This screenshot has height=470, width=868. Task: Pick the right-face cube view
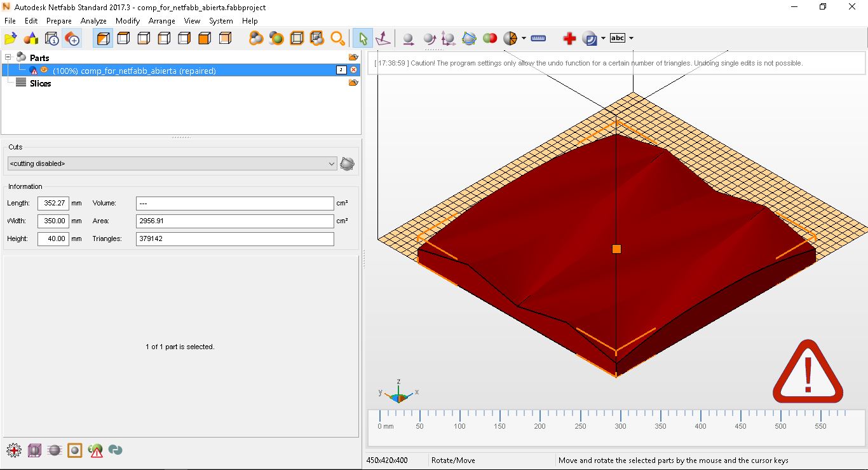(184, 39)
